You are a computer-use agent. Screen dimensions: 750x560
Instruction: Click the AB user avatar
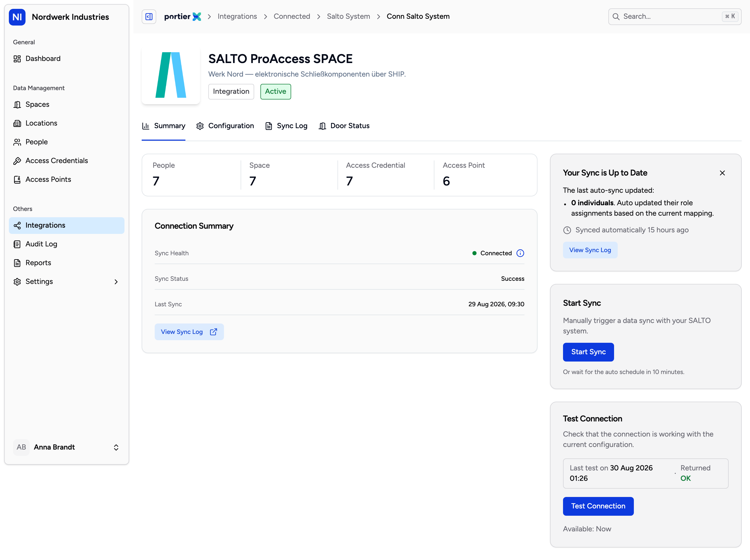(21, 447)
